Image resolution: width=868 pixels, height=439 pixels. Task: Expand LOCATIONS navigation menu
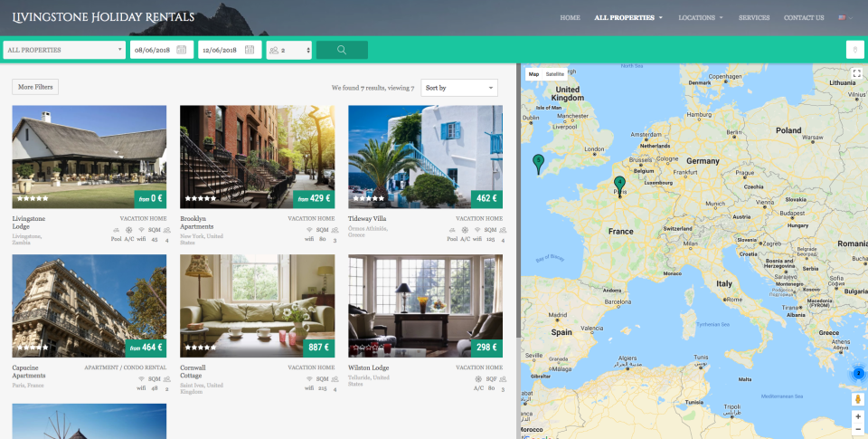click(700, 18)
